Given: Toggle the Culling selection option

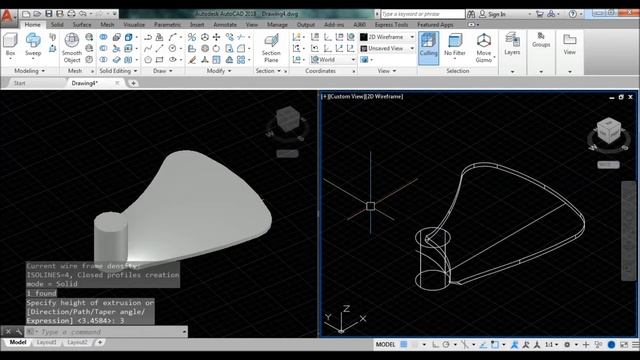Looking at the screenshot, I should pos(429,48).
